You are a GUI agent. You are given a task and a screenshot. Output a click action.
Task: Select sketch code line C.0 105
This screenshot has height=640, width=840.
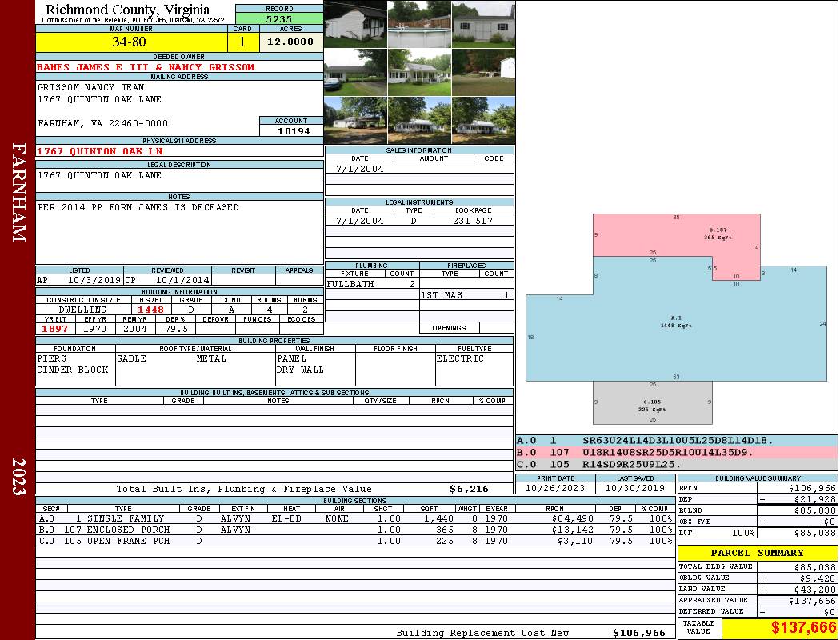coord(676,464)
